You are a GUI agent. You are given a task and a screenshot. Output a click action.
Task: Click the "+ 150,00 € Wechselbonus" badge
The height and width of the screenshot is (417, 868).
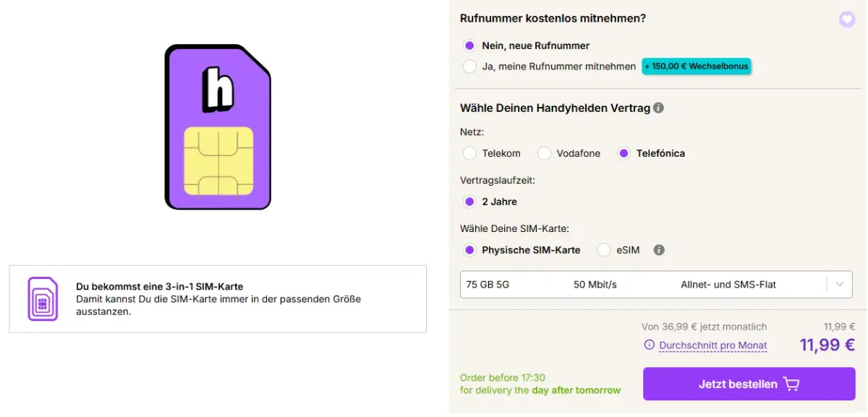(x=696, y=66)
